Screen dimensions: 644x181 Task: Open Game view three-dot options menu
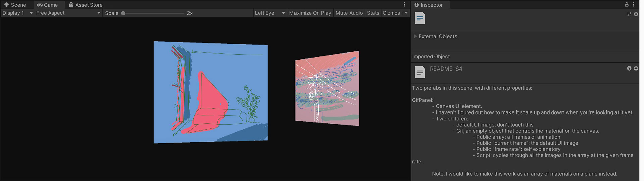pyautogui.click(x=404, y=5)
